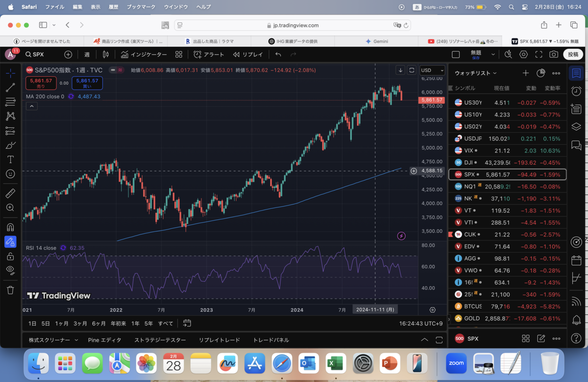The height and width of the screenshot is (382, 588).
Task: Click the Safari address bar
Action: coord(293,25)
